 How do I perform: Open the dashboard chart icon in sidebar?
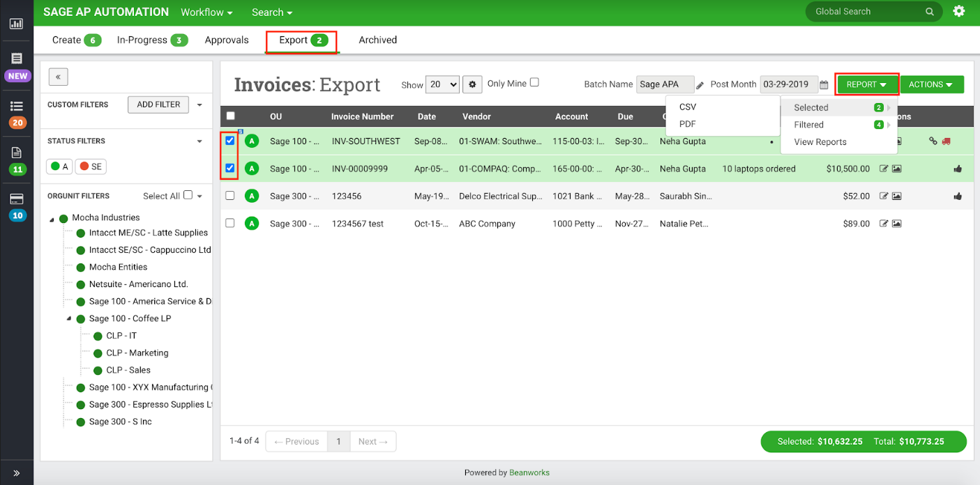(17, 24)
